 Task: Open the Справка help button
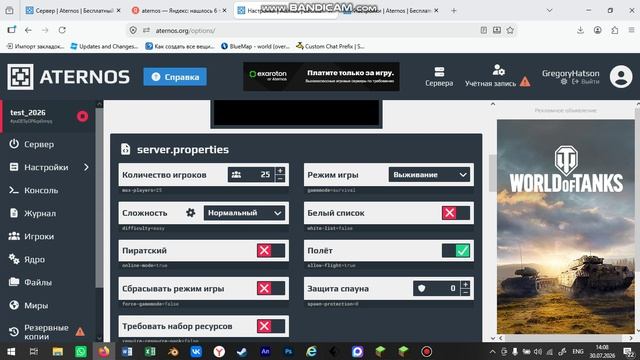[175, 77]
